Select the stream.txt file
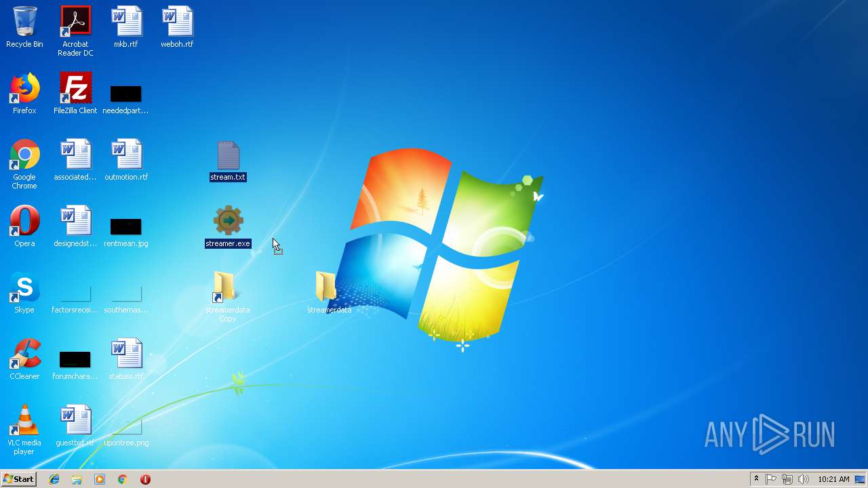868x488 pixels. [228, 161]
